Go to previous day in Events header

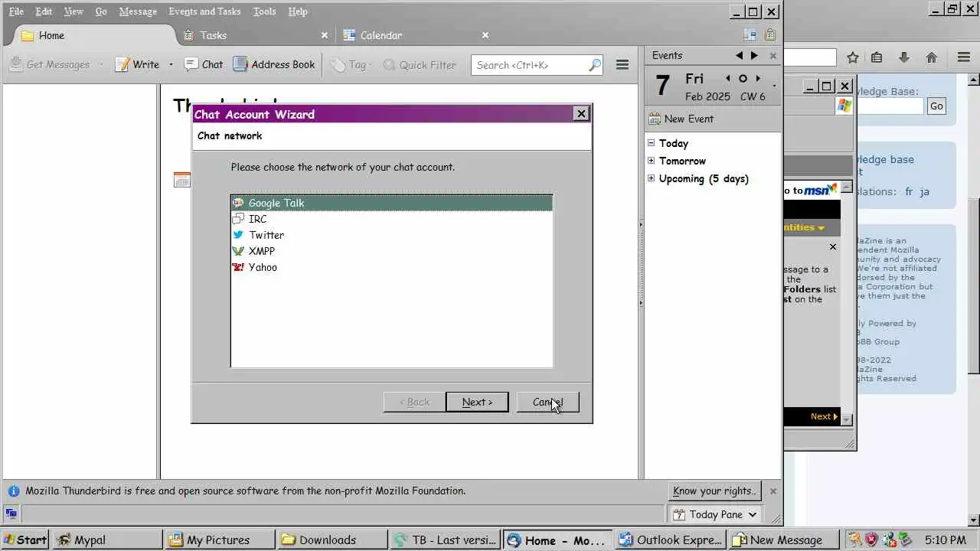[739, 55]
